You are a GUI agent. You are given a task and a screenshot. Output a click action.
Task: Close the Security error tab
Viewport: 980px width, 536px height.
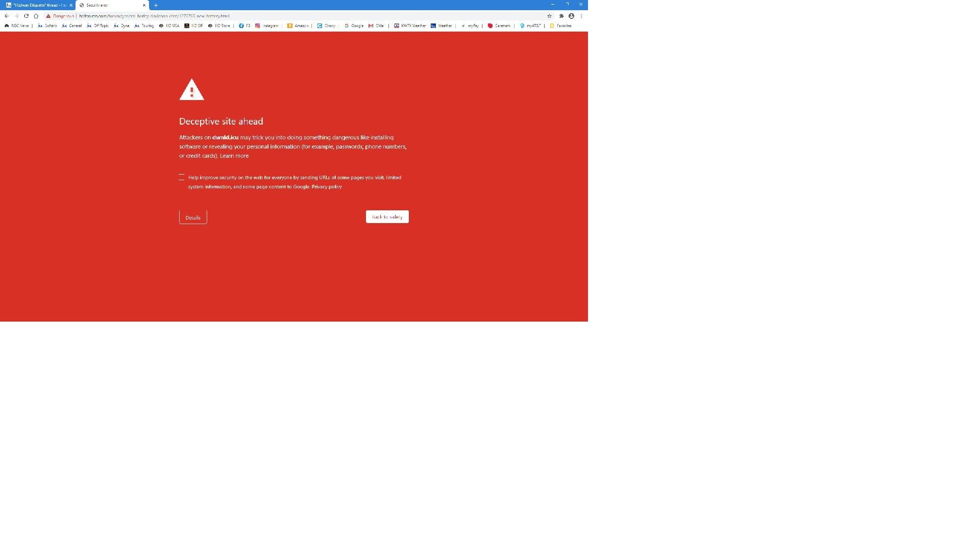[x=144, y=5]
